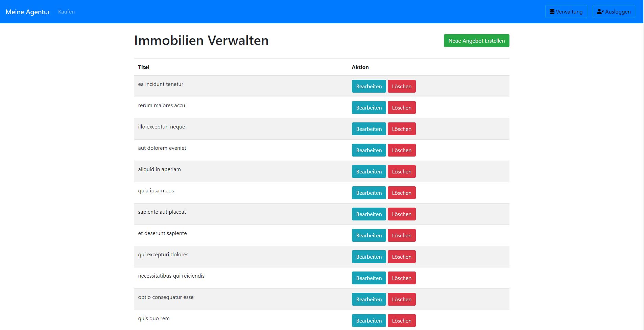Delete the 'et deserunt sapiente' listing

tap(402, 235)
